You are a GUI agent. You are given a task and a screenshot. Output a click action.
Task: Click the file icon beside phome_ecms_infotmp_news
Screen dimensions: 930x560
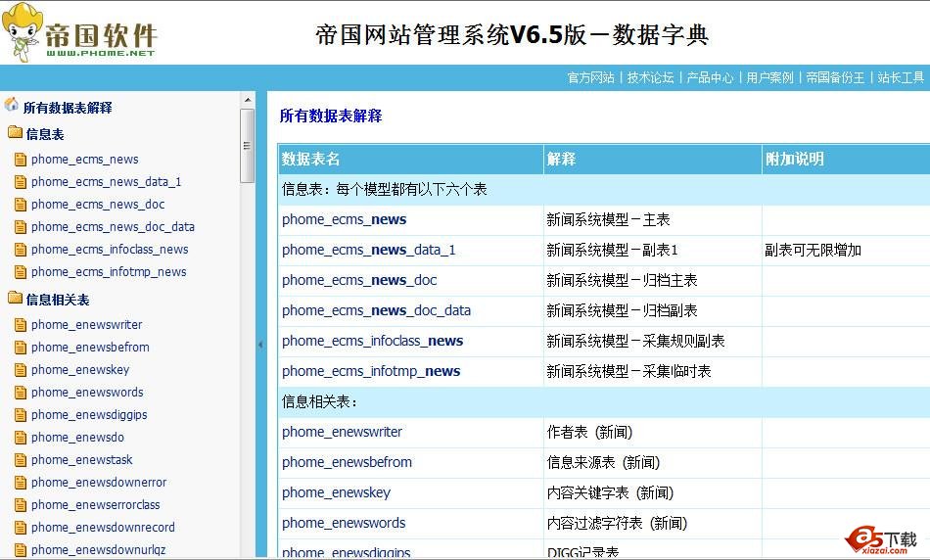[x=21, y=272]
